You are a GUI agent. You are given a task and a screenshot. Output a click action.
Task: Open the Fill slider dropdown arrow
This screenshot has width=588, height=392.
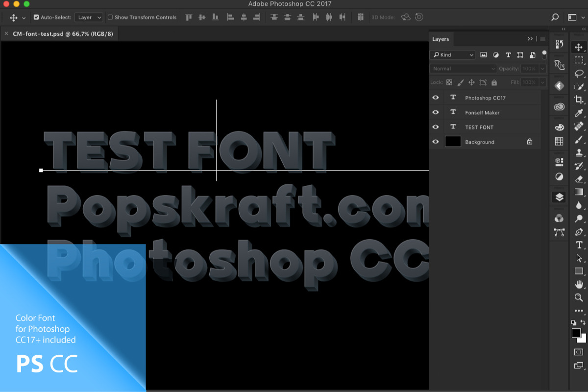543,82
